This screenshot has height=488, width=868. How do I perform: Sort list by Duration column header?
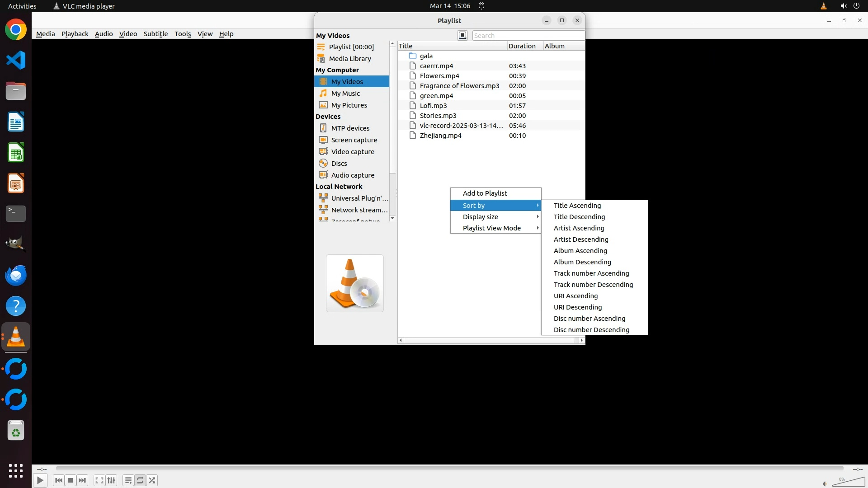point(522,46)
